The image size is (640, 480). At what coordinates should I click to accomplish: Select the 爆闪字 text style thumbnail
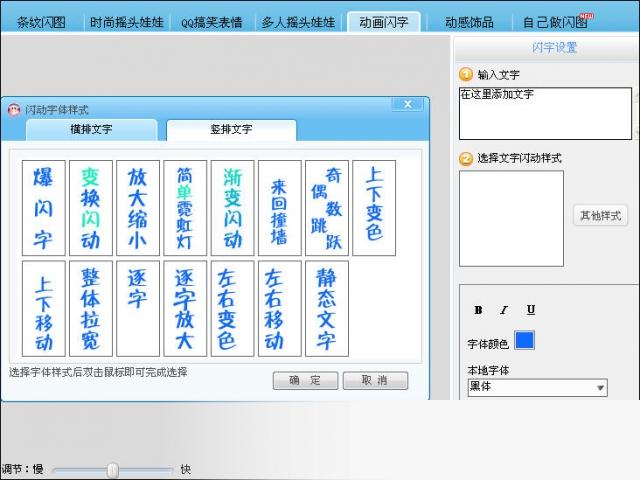click(43, 208)
